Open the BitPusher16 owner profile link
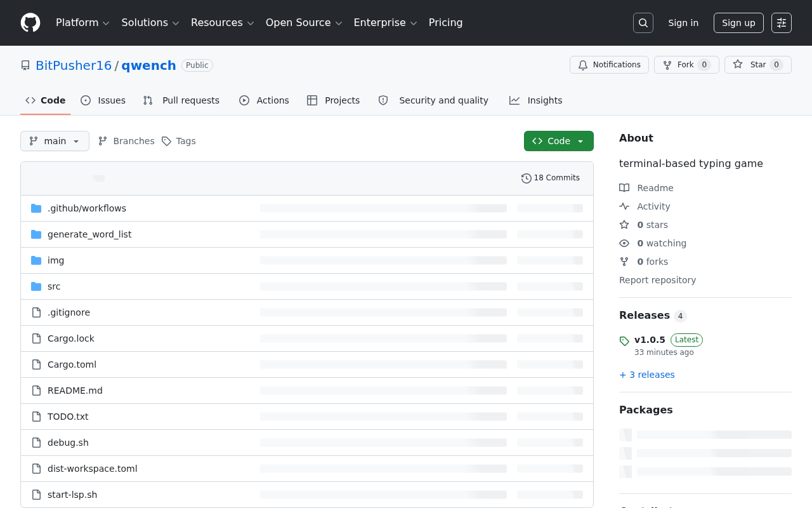The height and width of the screenshot is (508, 812). pos(74,65)
